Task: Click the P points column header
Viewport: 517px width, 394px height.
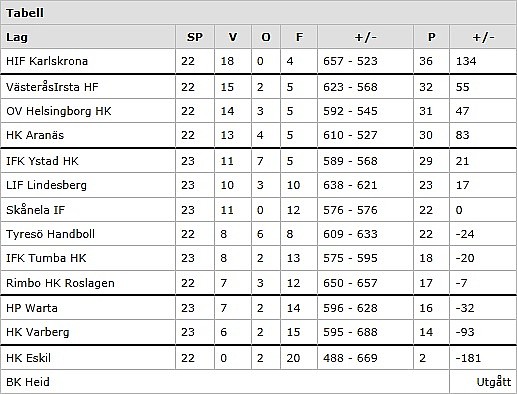Action: tap(431, 37)
